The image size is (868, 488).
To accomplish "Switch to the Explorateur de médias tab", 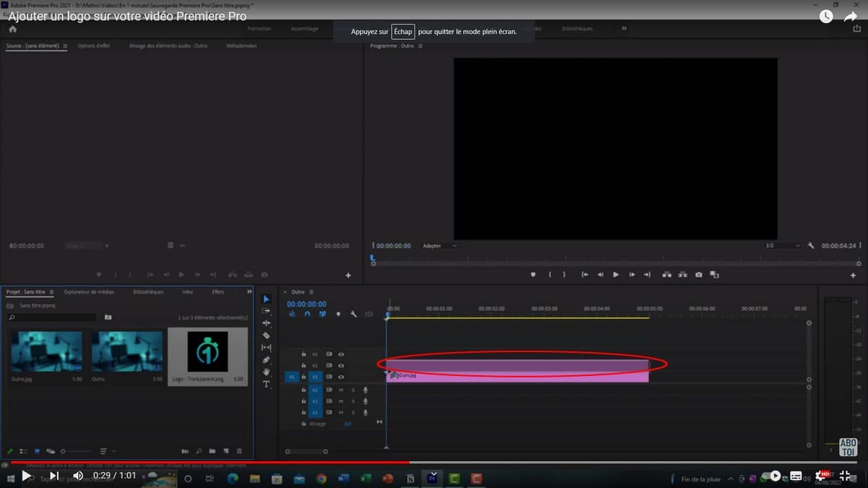I will click(x=89, y=292).
